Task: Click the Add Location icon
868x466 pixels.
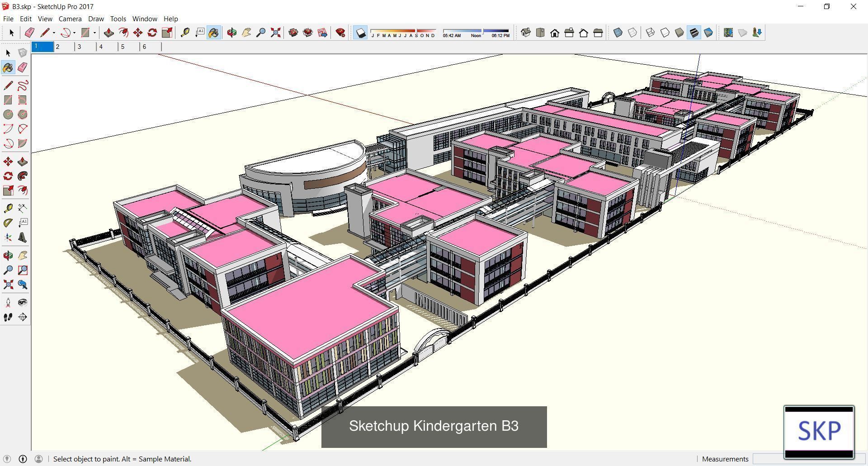Action: pos(728,33)
